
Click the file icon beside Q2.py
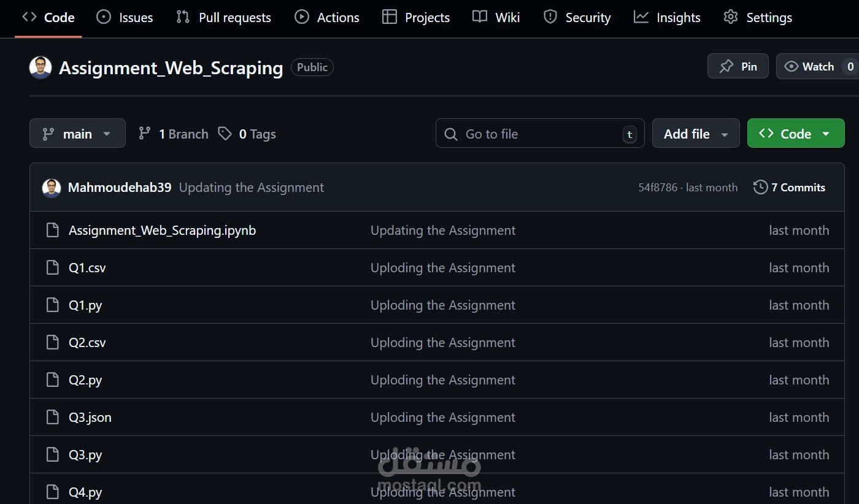pos(53,380)
